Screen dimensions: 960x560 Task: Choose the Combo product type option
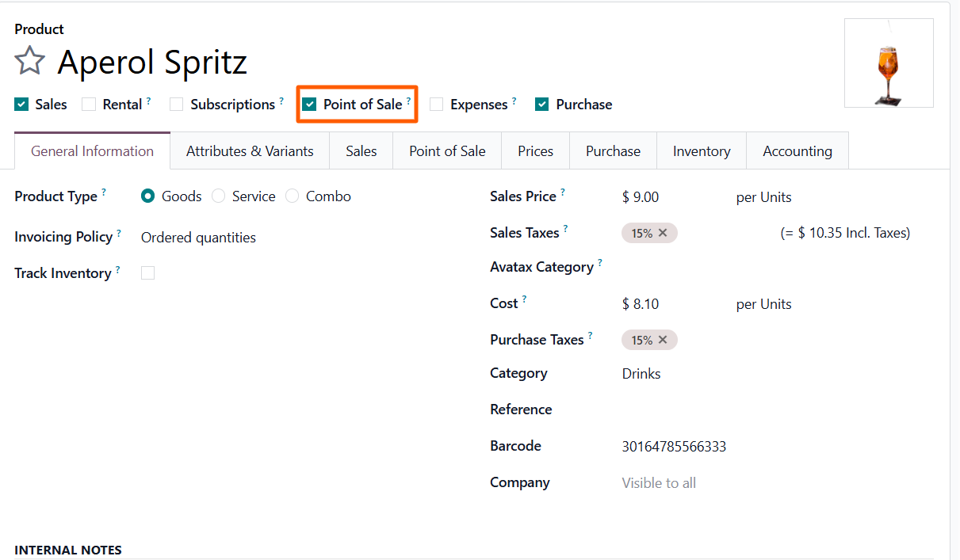pos(293,196)
